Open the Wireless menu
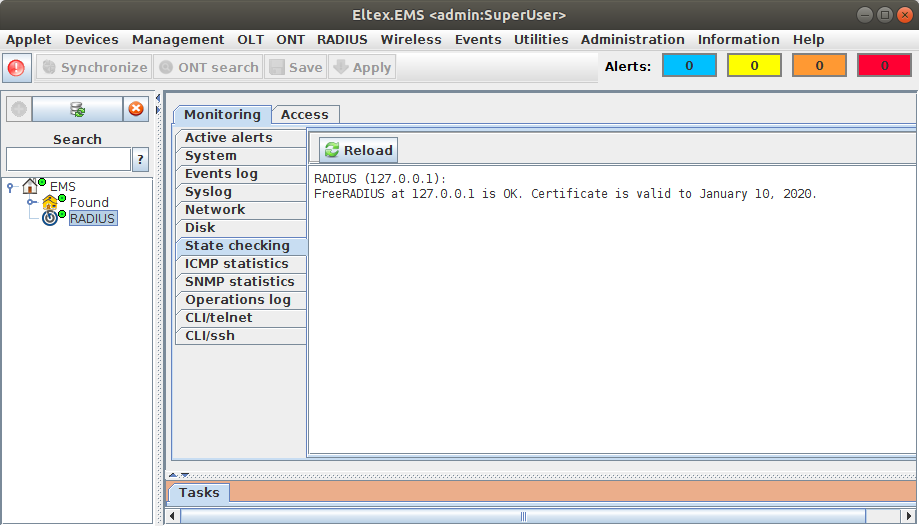Image resolution: width=919 pixels, height=526 pixels. 411,39
